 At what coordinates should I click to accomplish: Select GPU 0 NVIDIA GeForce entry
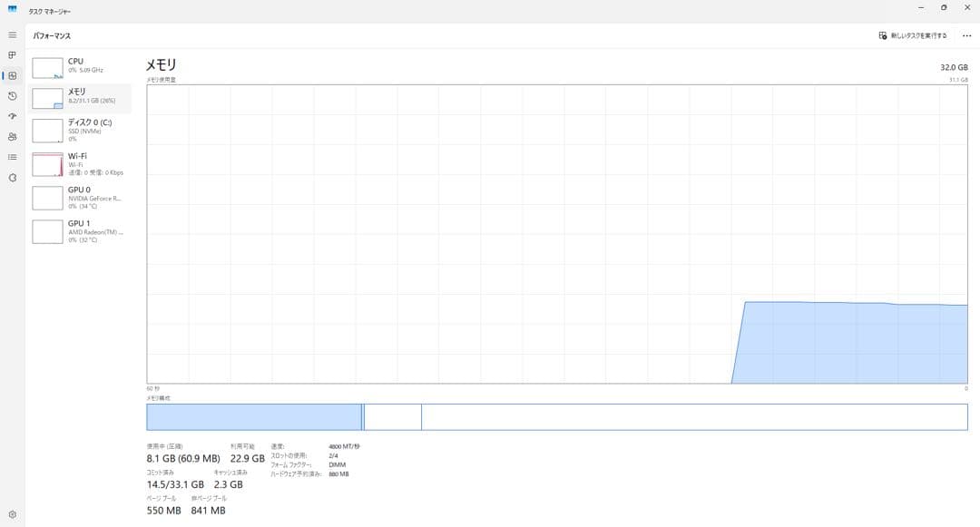pos(80,198)
